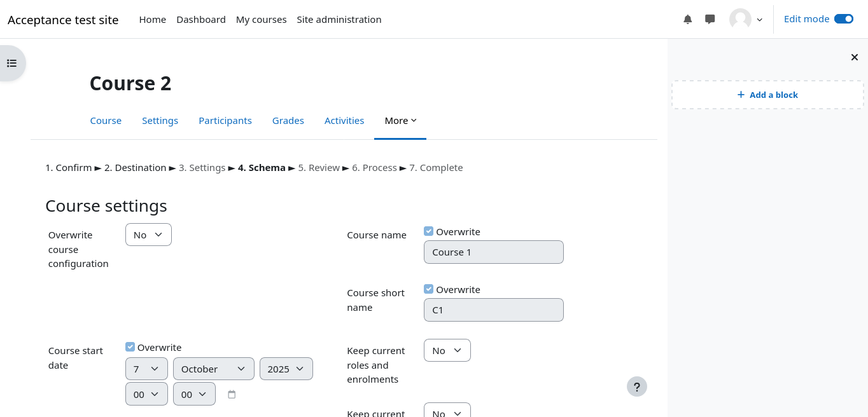This screenshot has height=417, width=868.
Task: Click the user avatar profile picture
Action: coord(740,20)
